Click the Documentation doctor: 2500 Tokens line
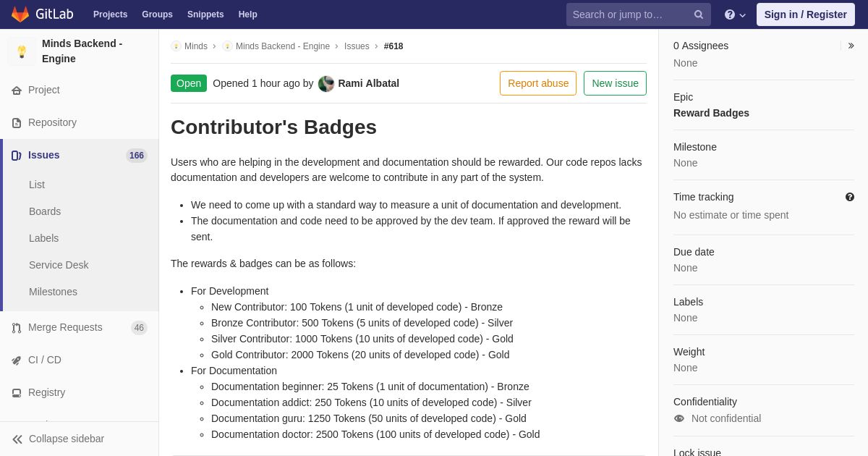 pos(375,434)
